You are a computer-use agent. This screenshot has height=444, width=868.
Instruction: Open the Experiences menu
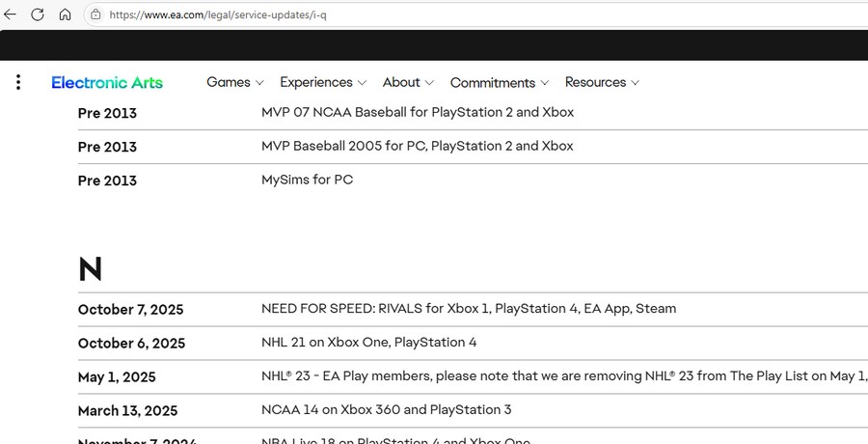[322, 83]
